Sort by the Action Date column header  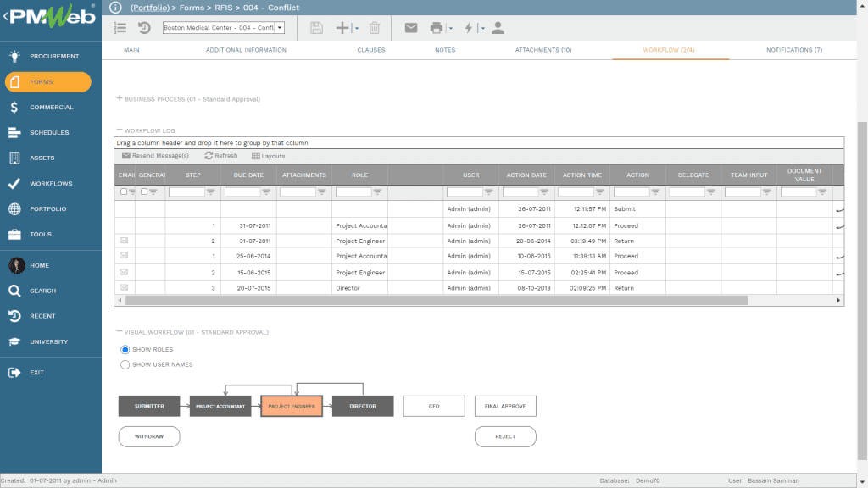coord(526,175)
